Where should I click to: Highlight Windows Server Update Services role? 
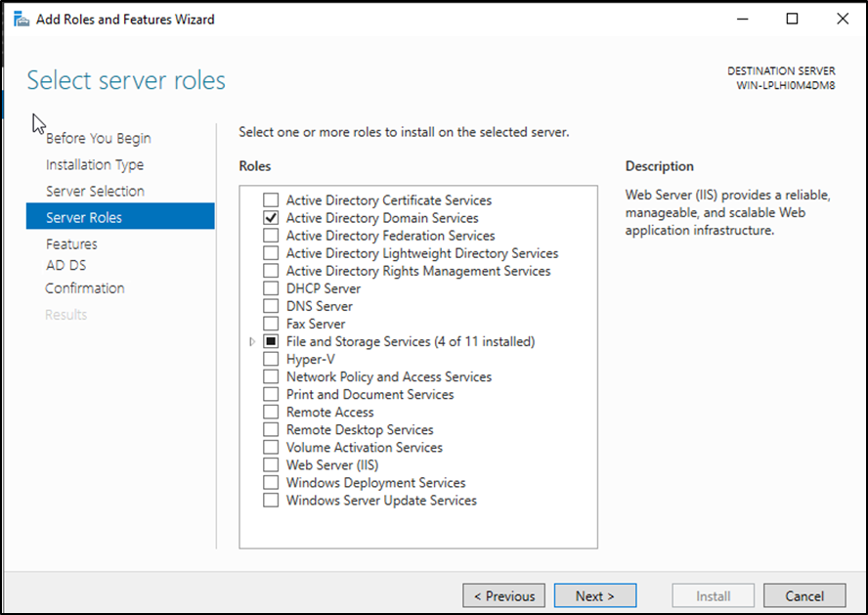coord(381,501)
